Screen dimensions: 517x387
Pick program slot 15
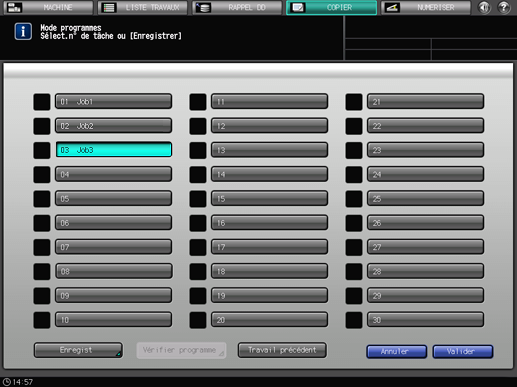(x=269, y=199)
